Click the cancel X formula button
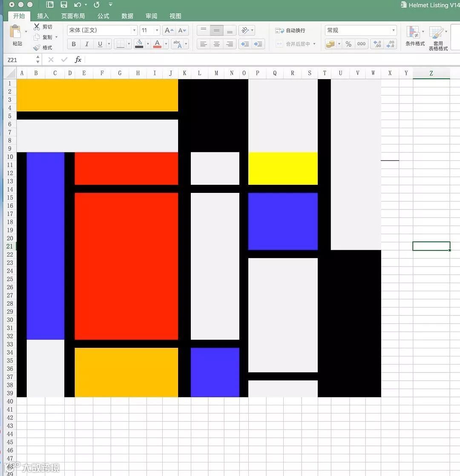The width and height of the screenshot is (460, 476). 51,60
